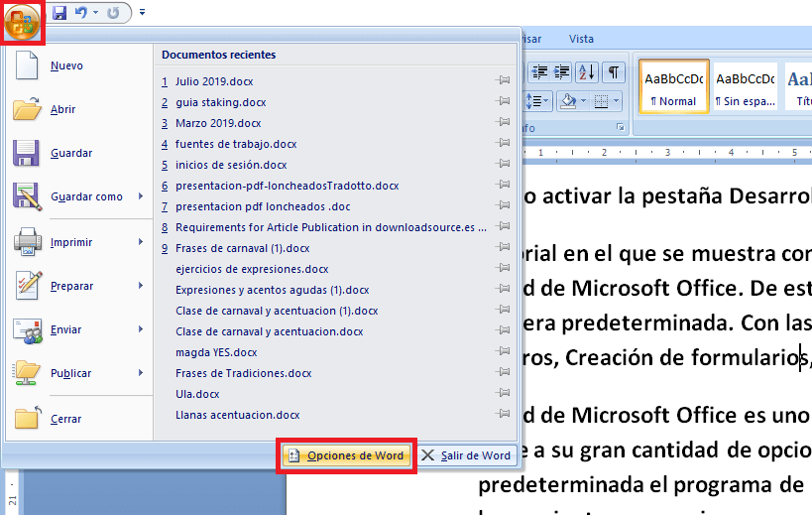
Task: Click the Publicar folder icon
Action: [x=28, y=373]
